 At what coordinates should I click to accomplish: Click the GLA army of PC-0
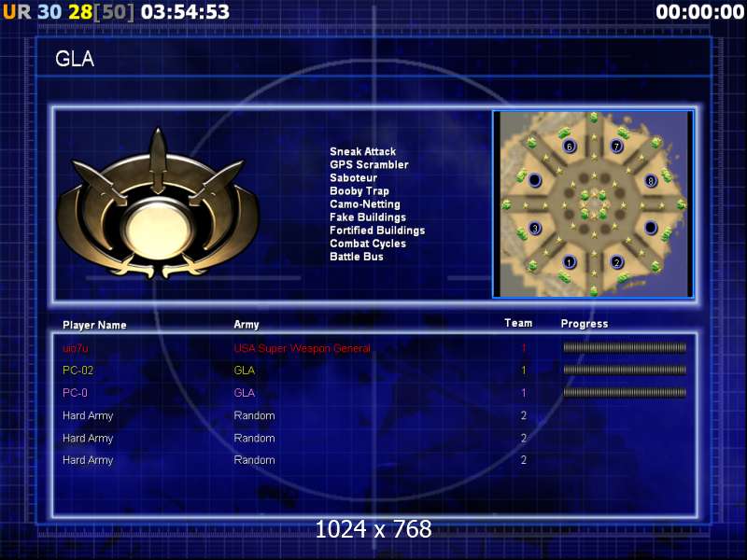[245, 393]
